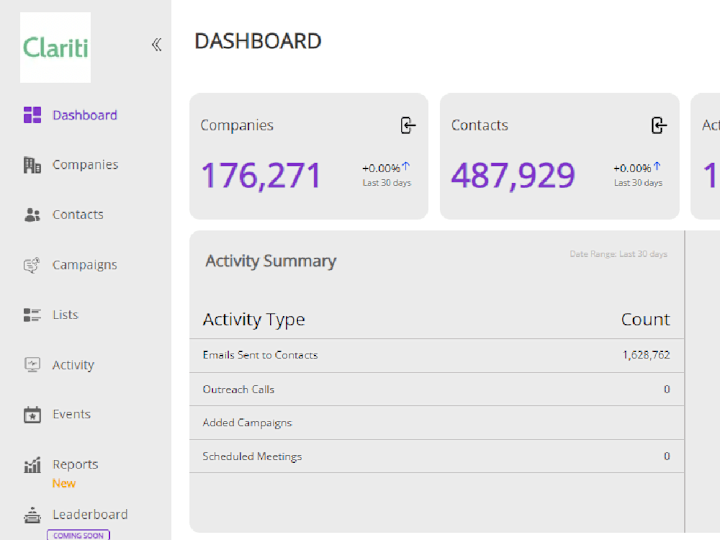Click the 487,929 contacts count
This screenshot has width=720, height=540.
pyautogui.click(x=513, y=176)
